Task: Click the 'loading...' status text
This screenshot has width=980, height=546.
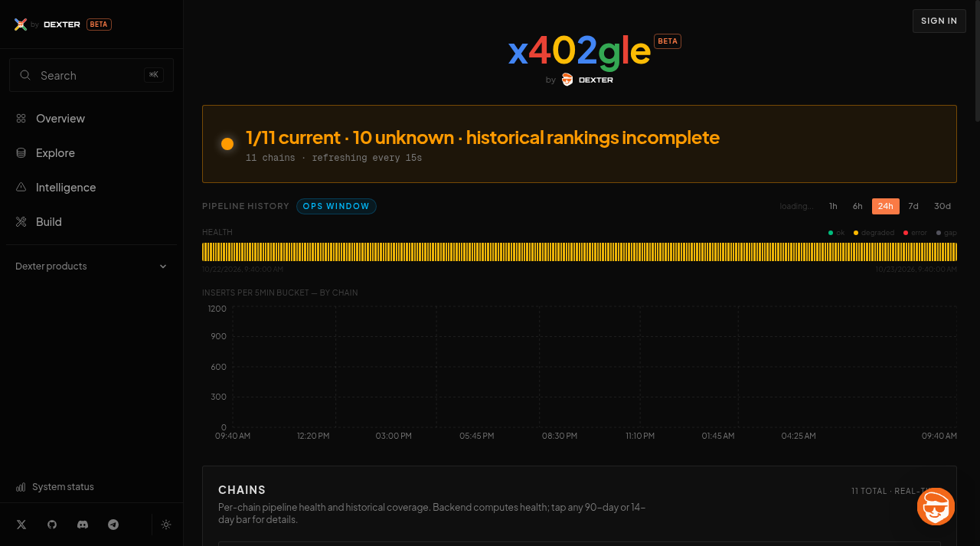Action: pos(797,206)
